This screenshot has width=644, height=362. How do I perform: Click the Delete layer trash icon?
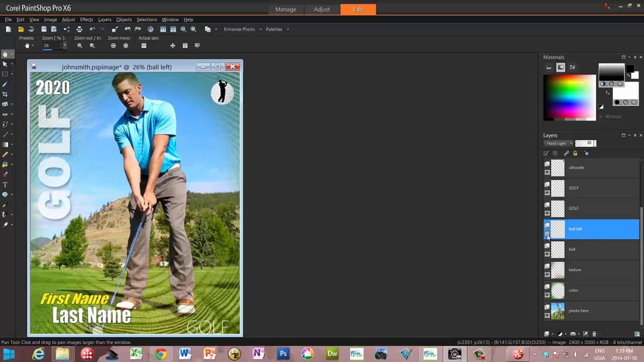594,334
